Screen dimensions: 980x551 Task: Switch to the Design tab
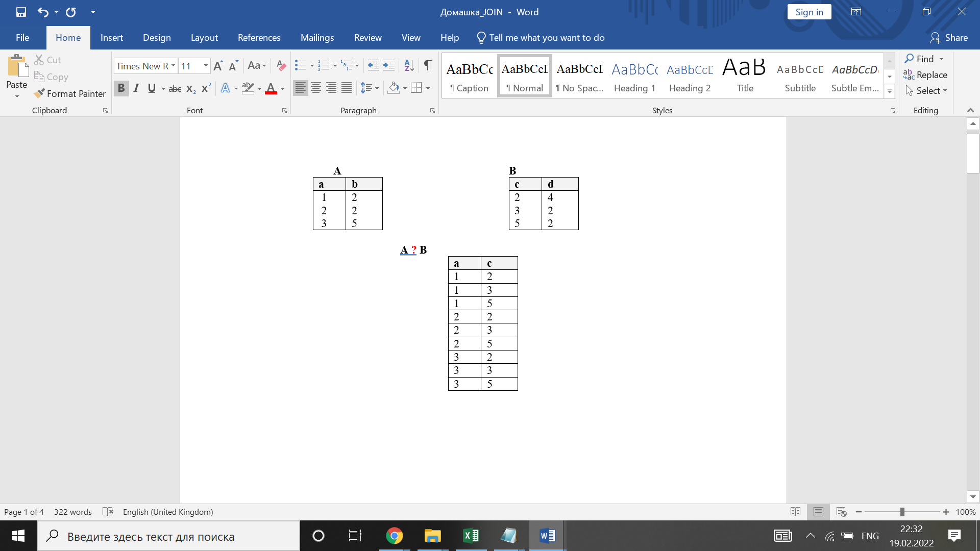(157, 38)
